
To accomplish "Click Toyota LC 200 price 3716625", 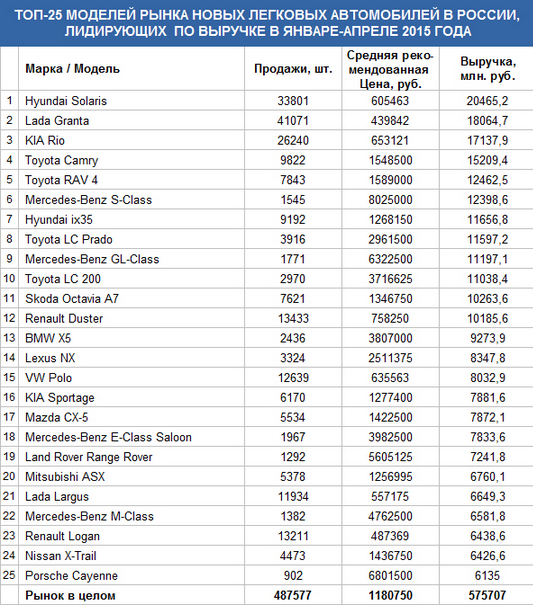I will [x=390, y=279].
